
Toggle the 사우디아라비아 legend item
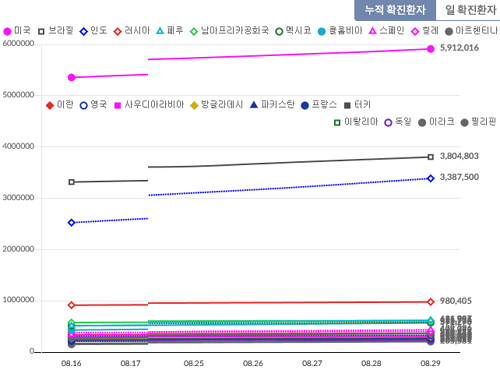click(x=149, y=105)
